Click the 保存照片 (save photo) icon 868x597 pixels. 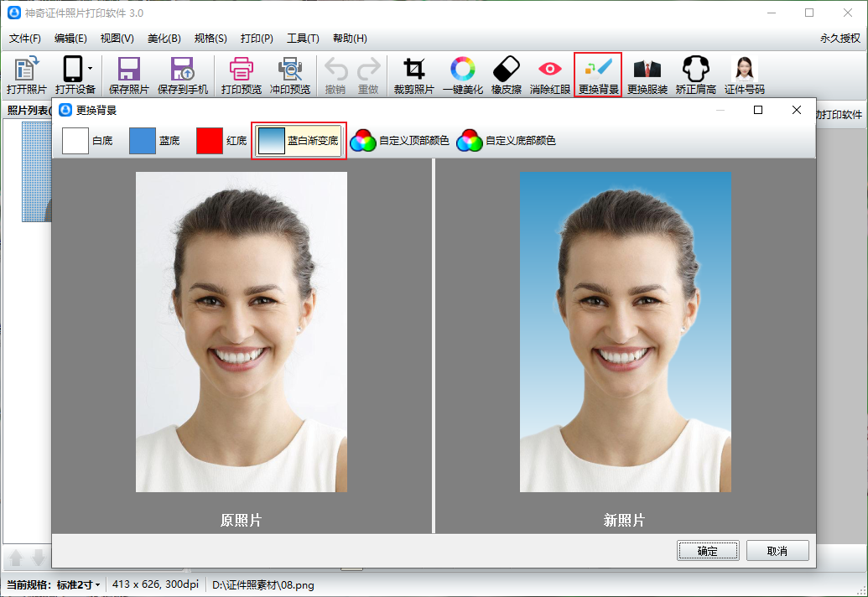pos(128,75)
